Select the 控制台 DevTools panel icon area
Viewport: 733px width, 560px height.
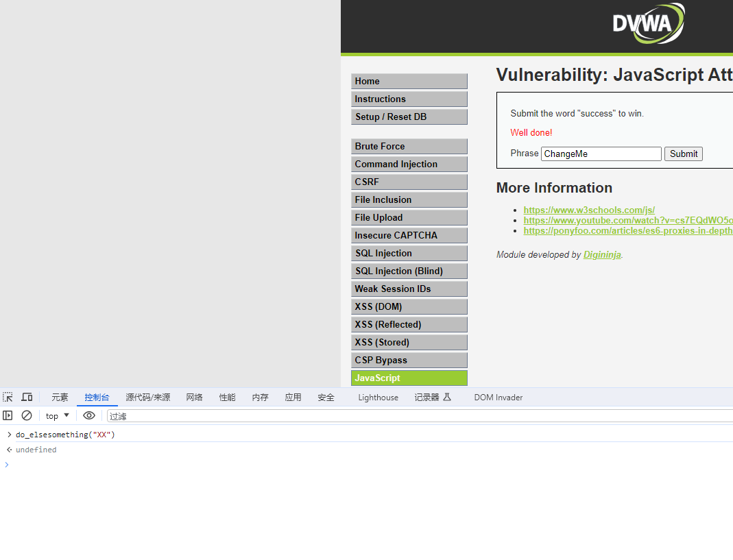[97, 397]
